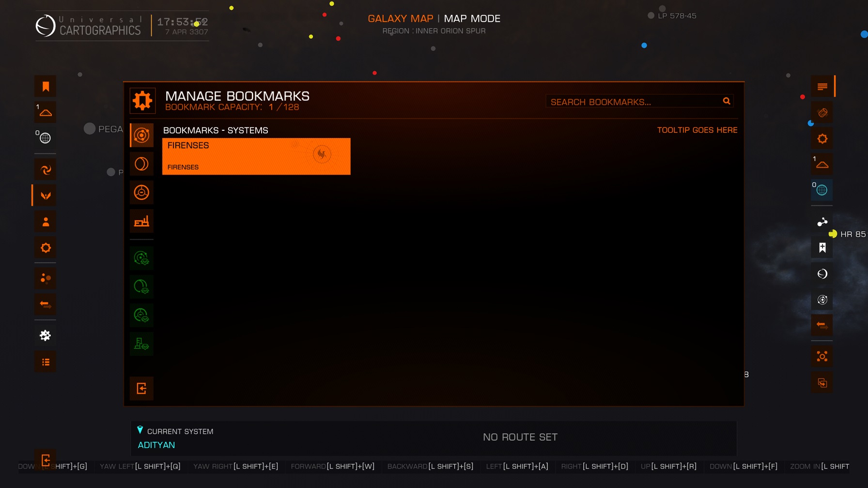Open the three-dots cluster icon in left sidebar
The height and width of the screenshot is (488, 868).
click(x=46, y=278)
